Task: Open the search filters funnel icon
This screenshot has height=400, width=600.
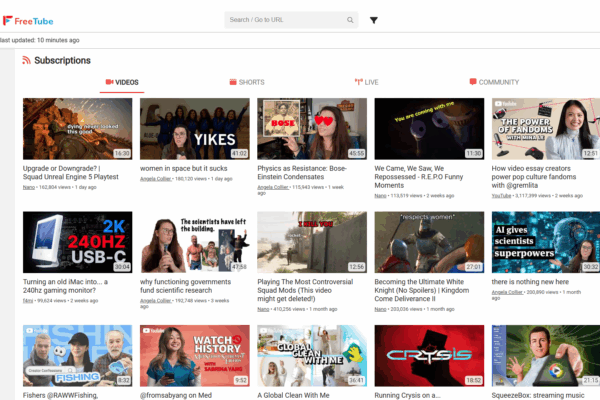Action: pyautogui.click(x=374, y=20)
